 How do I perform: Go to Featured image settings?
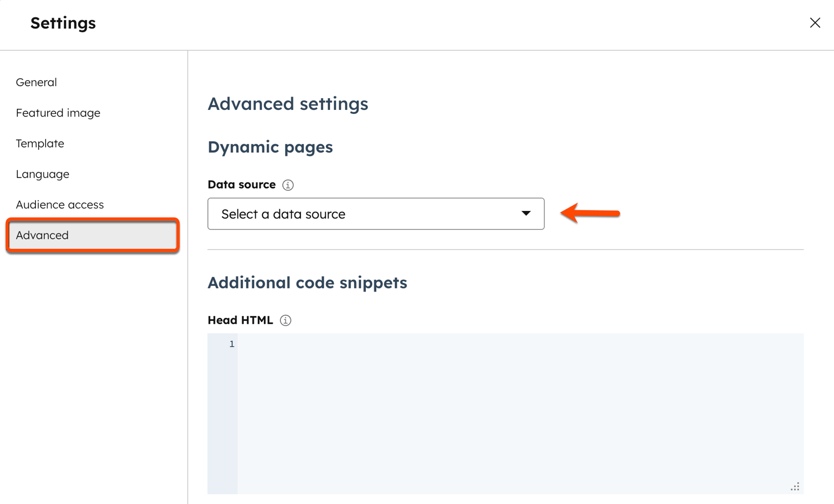(58, 113)
